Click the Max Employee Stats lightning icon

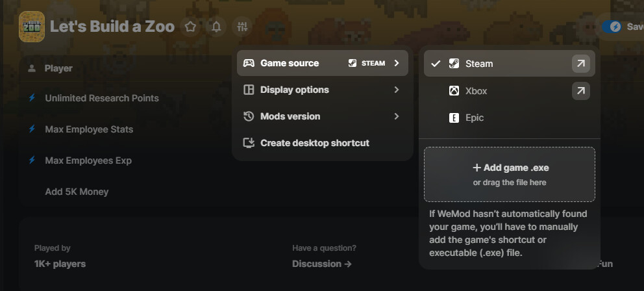32,129
